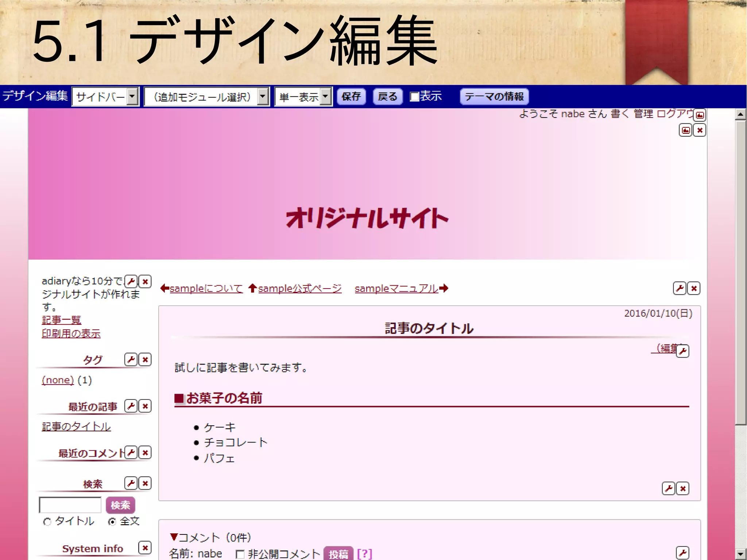Click 投稿 comment button

pyautogui.click(x=338, y=553)
